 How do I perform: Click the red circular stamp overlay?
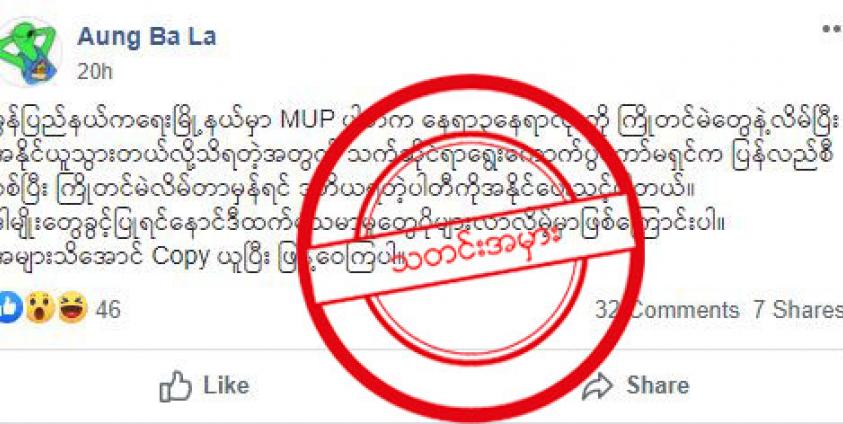471,247
